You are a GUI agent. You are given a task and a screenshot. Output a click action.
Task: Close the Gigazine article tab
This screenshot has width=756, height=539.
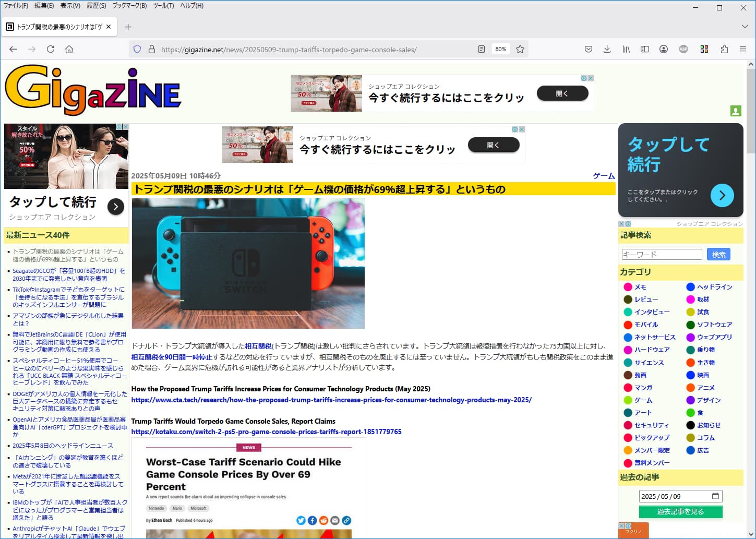pyautogui.click(x=109, y=27)
